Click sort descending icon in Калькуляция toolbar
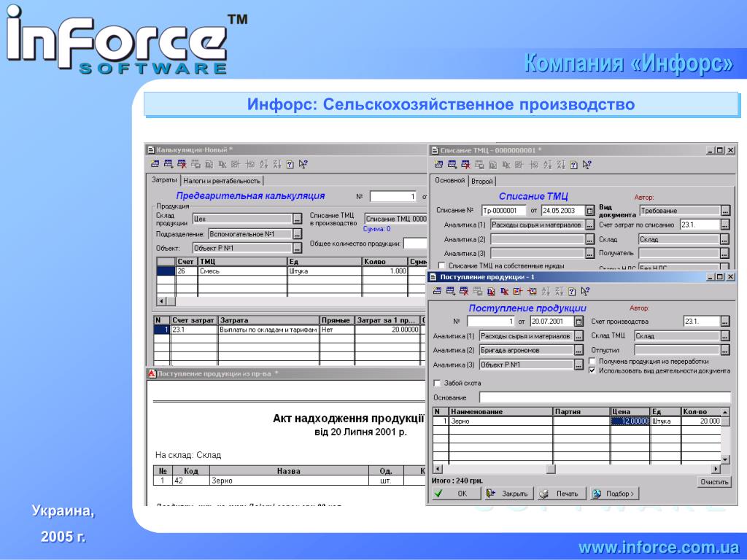Image resolution: width=747 pixels, height=560 pixels. tap(276, 164)
